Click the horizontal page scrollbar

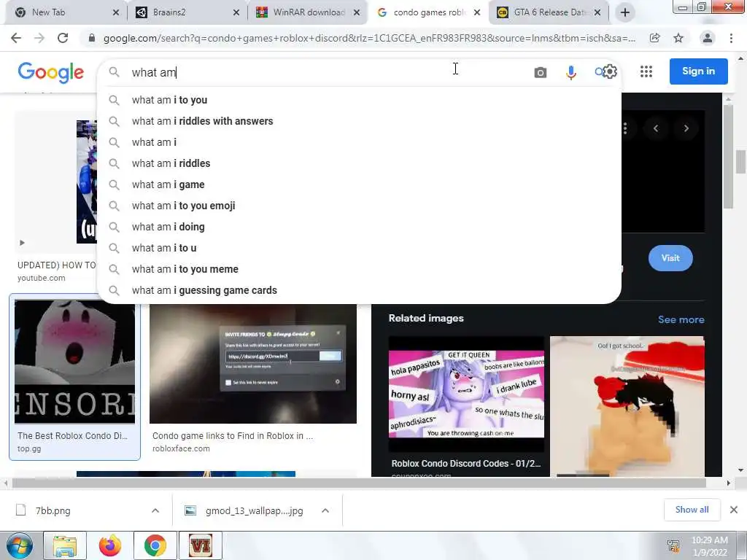[x=359, y=483]
